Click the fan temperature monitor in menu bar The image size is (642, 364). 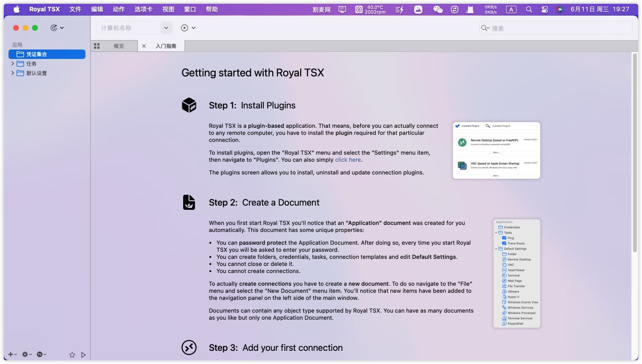point(371,9)
